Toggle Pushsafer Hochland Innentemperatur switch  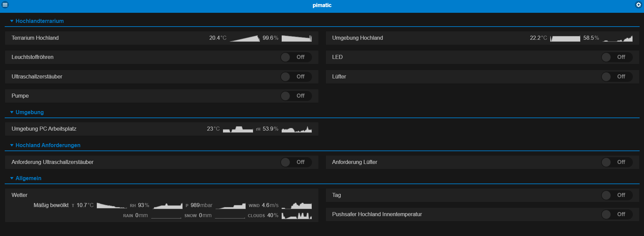617,214
